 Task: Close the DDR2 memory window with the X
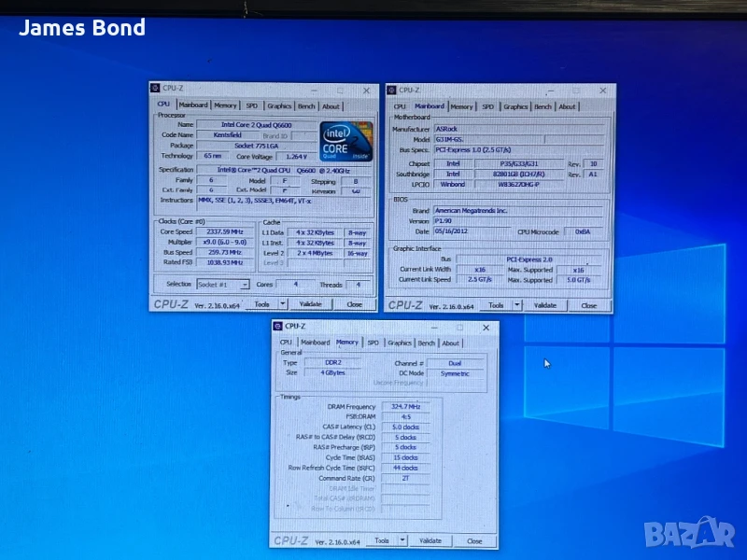[486, 328]
